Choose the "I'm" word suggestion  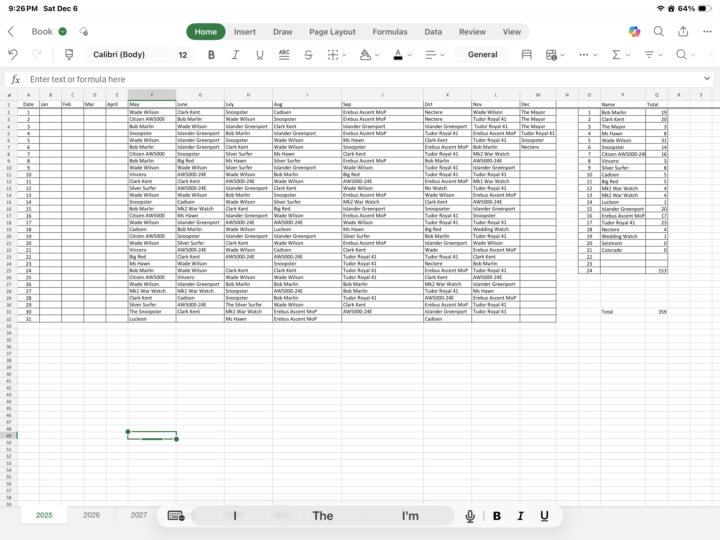pos(410,516)
